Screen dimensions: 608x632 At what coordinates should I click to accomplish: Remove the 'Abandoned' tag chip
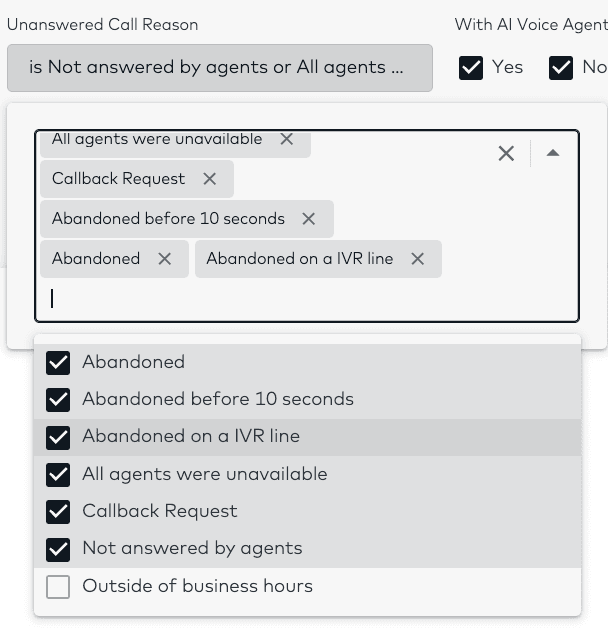pos(165,259)
